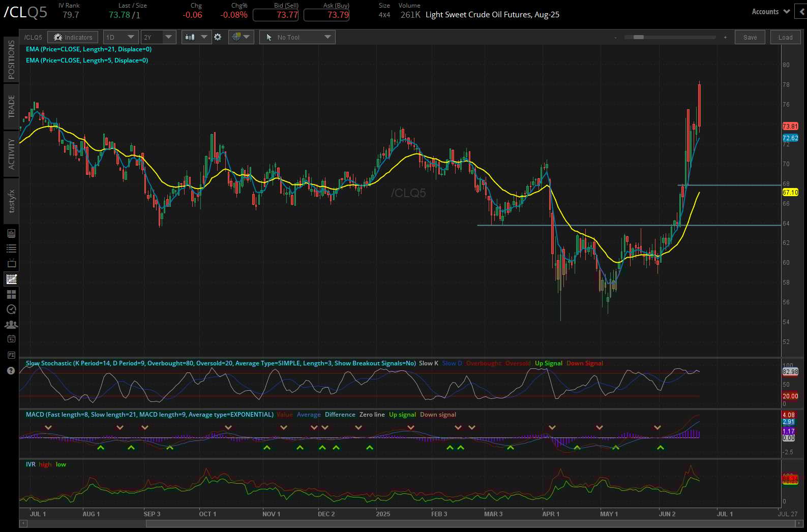Open the 2Y range dropdown

tap(159, 37)
